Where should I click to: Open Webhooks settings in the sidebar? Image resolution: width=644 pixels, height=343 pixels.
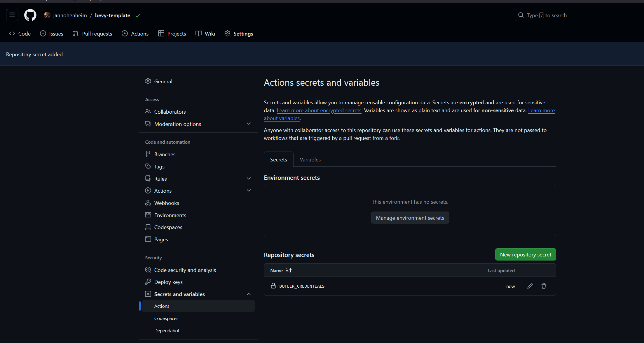pos(166,203)
